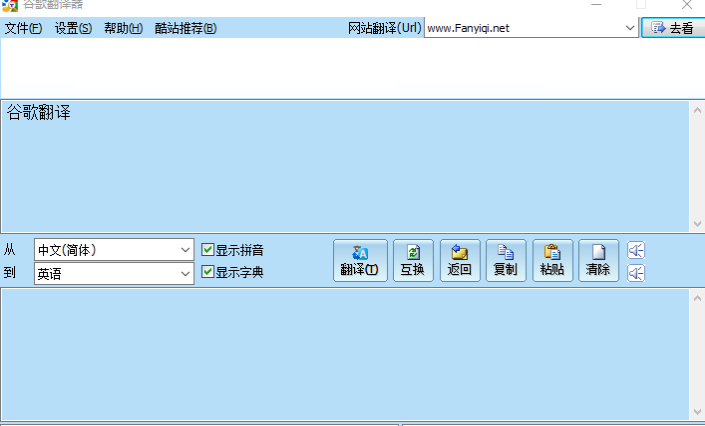Clear the text with the 清除 button
The width and height of the screenshot is (705, 426).
(x=598, y=260)
